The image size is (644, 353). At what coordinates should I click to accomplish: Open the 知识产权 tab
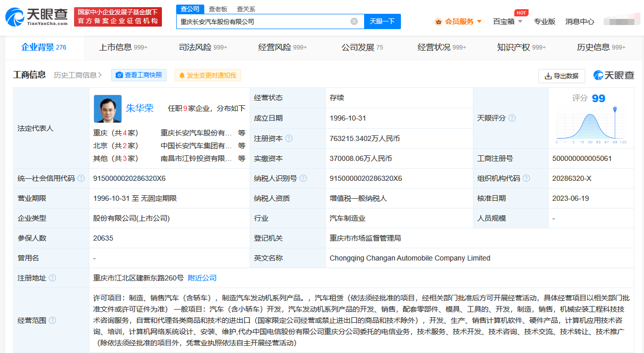521,48
